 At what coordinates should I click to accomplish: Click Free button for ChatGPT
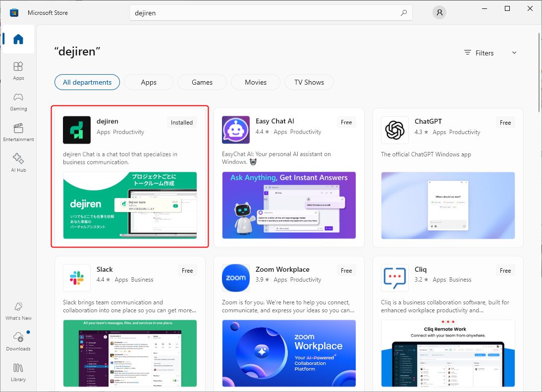pos(505,123)
